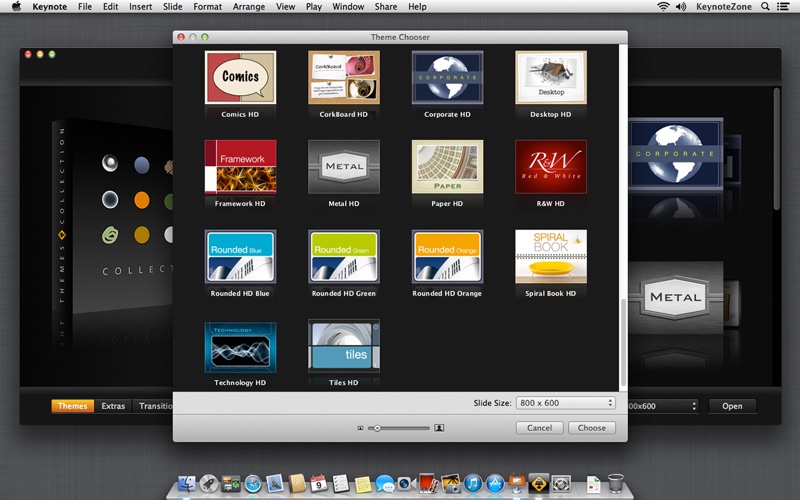Open Photo Booth icon in dock
Image resolution: width=800 pixels, height=500 pixels.
427,482
